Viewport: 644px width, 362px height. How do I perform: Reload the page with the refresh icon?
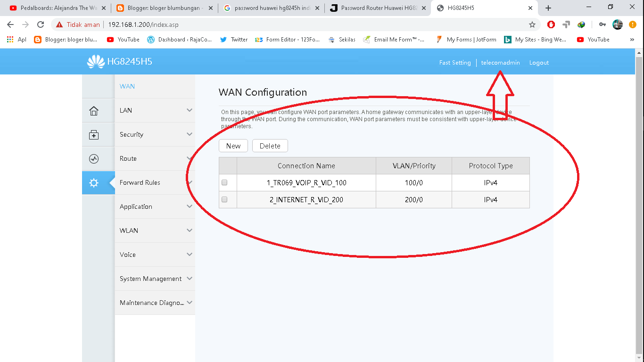point(40,24)
